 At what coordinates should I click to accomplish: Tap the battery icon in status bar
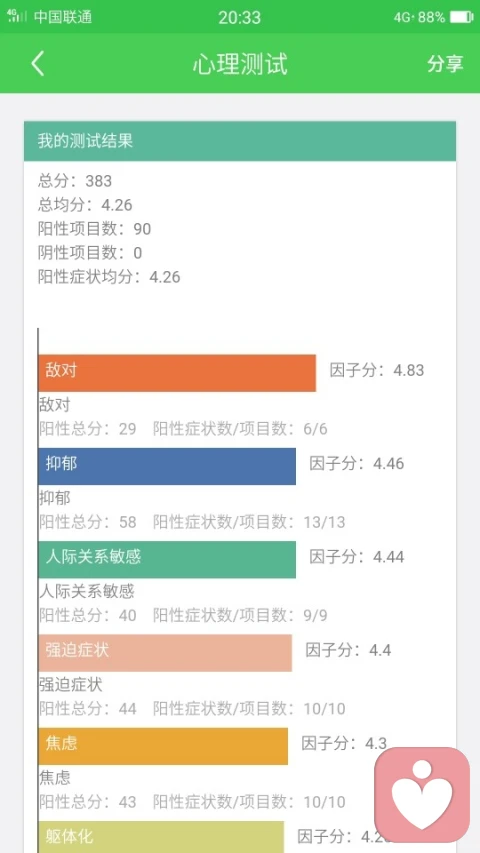pyautogui.click(x=461, y=17)
